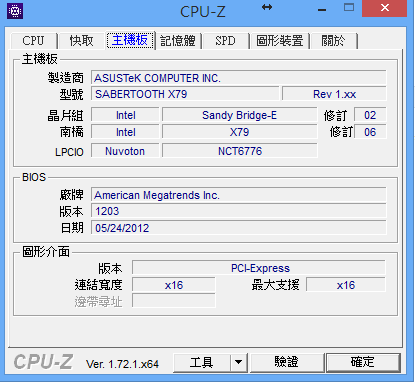Select the Sandy Bridge-E chipset value
The width and height of the screenshot is (415, 382).
tap(239, 115)
